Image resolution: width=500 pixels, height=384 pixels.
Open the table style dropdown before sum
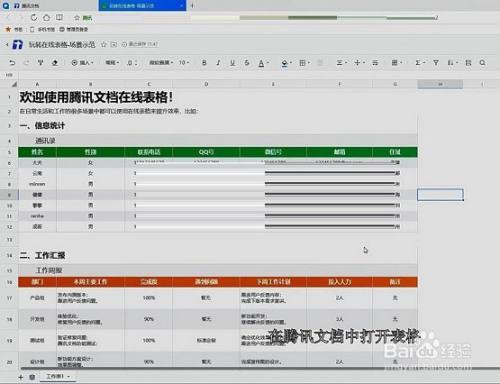point(396,63)
